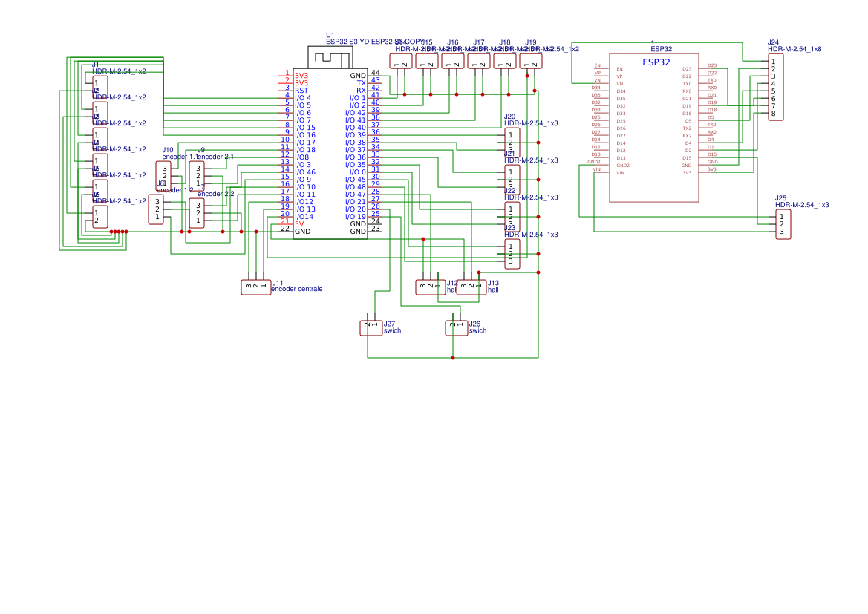Click the 'I/O 19' pin label
This screenshot has height=614, width=868.
356,217
